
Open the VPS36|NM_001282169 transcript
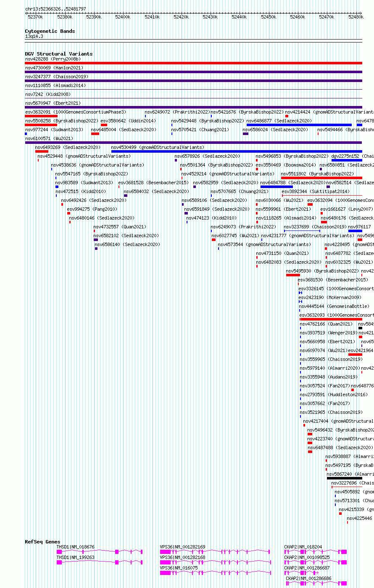click(x=215, y=551)
